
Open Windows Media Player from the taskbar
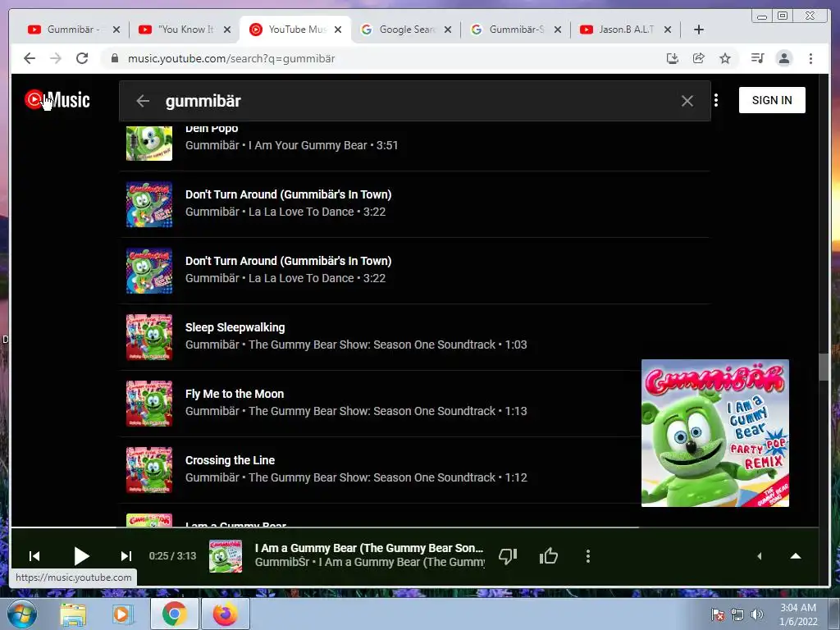(122, 614)
